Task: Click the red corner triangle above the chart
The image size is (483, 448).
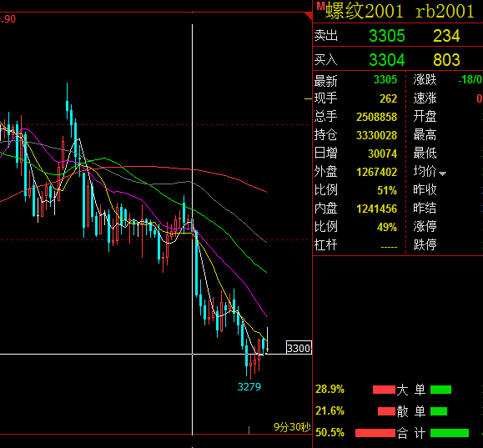Action: click(x=309, y=16)
